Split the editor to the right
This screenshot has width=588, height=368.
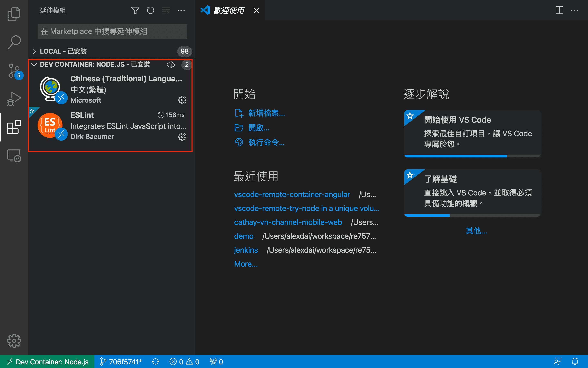559,10
